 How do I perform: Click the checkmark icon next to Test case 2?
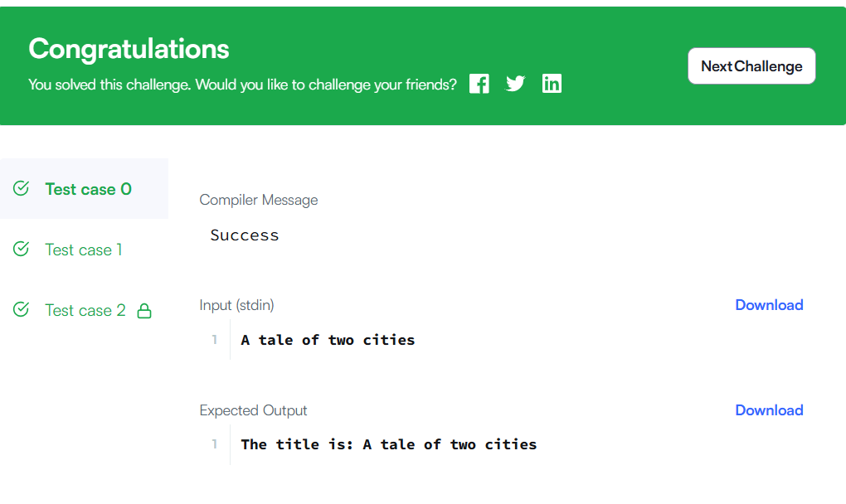click(21, 309)
